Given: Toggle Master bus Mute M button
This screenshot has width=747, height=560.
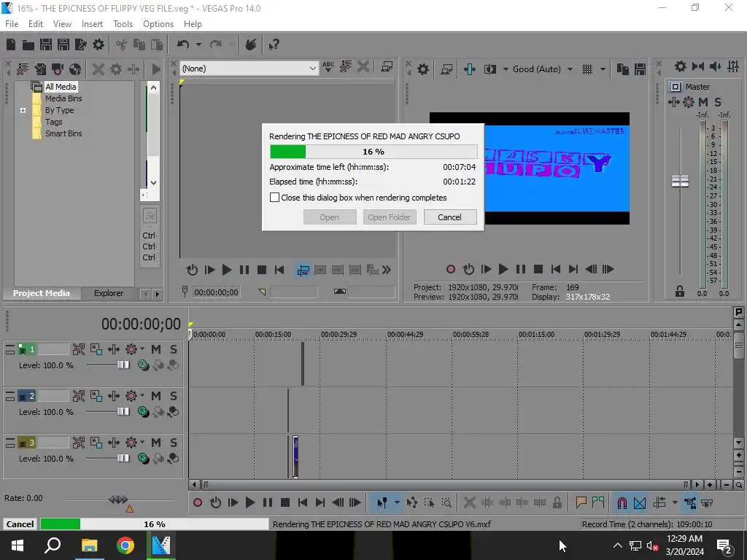Looking at the screenshot, I should point(703,102).
